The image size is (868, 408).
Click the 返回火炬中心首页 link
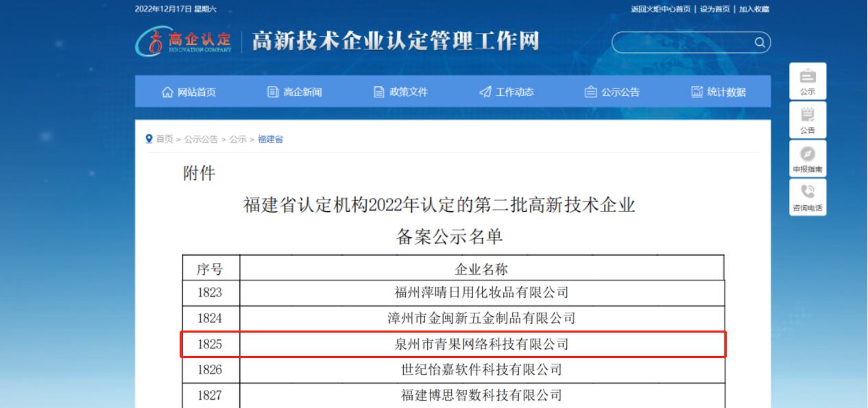coord(660,9)
